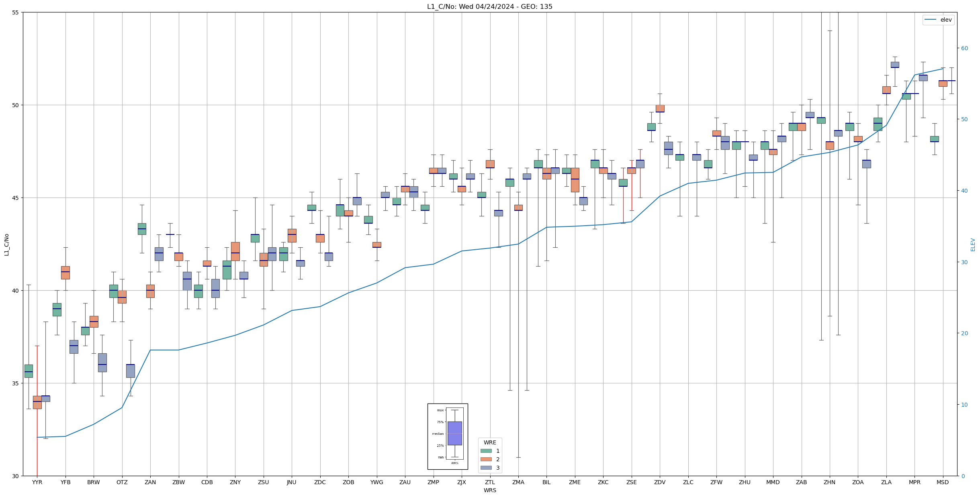Click the MPR x-axis label
The image size is (980, 497).
click(x=915, y=482)
